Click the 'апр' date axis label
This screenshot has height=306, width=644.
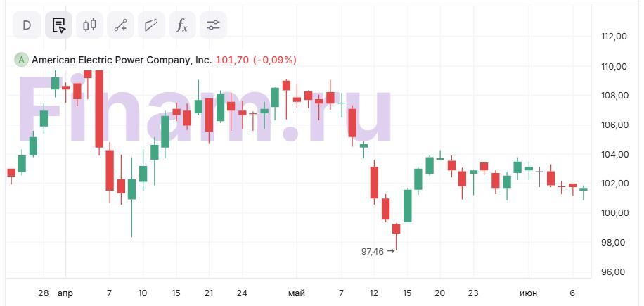[x=65, y=293]
